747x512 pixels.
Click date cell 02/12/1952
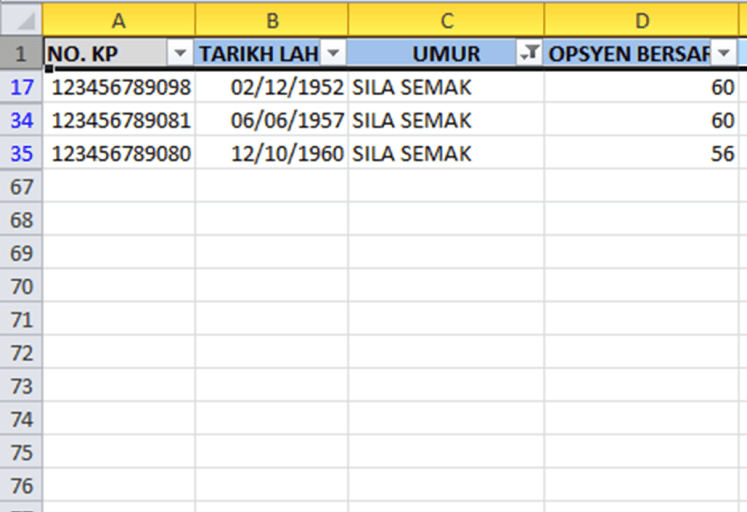click(287, 87)
